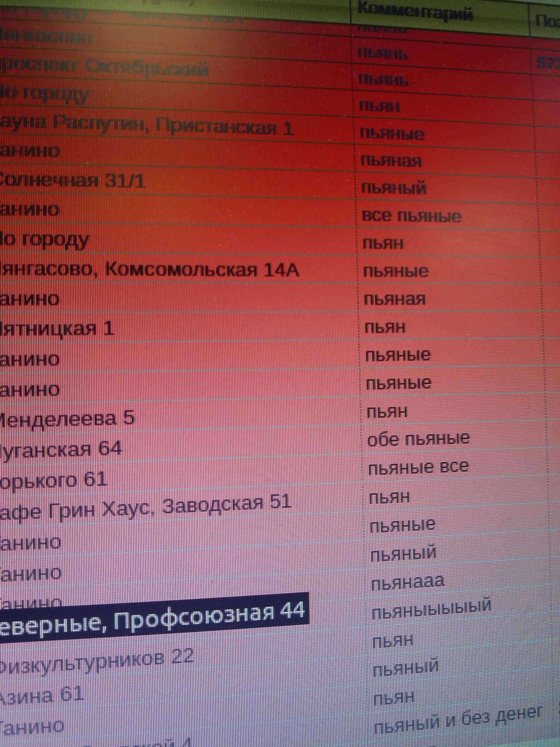This screenshot has width=560, height=747.
Task: Select the 'Проспект Октябрьский' address cell
Action: 104,68
